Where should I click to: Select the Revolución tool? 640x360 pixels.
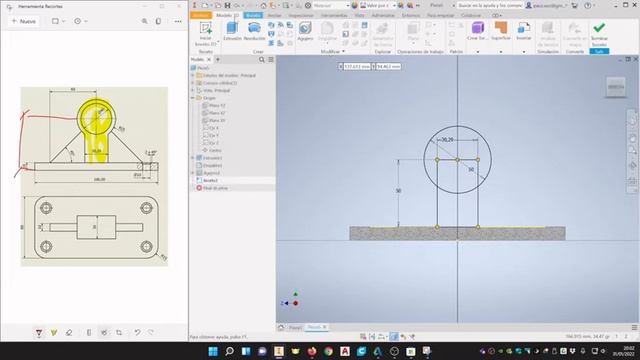click(254, 31)
